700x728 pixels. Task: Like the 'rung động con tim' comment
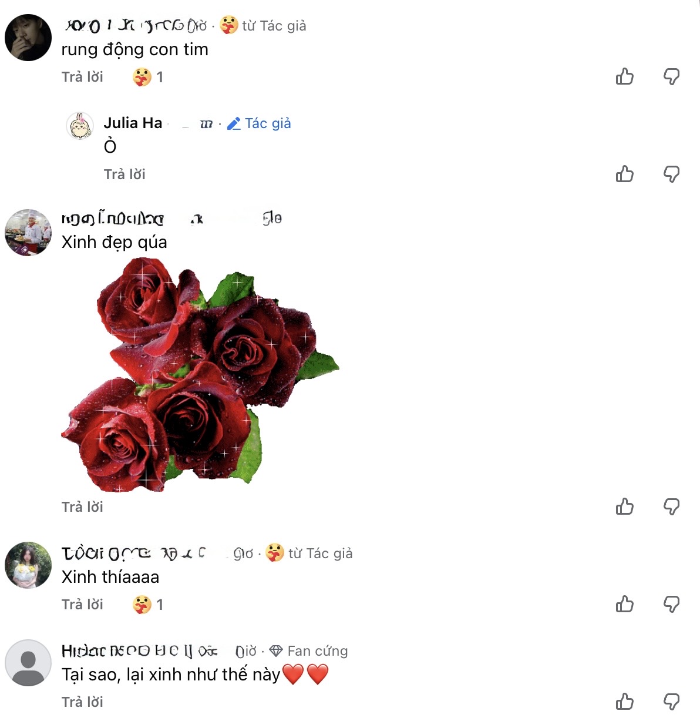tap(625, 76)
